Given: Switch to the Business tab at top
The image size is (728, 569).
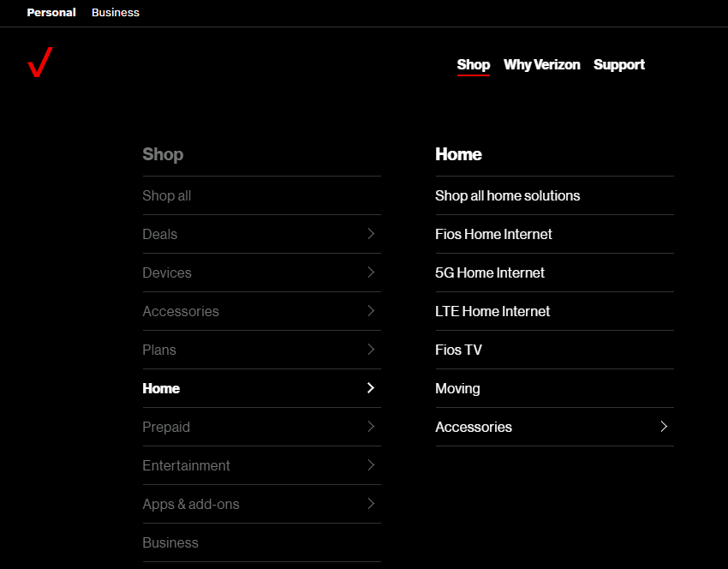Looking at the screenshot, I should [116, 13].
